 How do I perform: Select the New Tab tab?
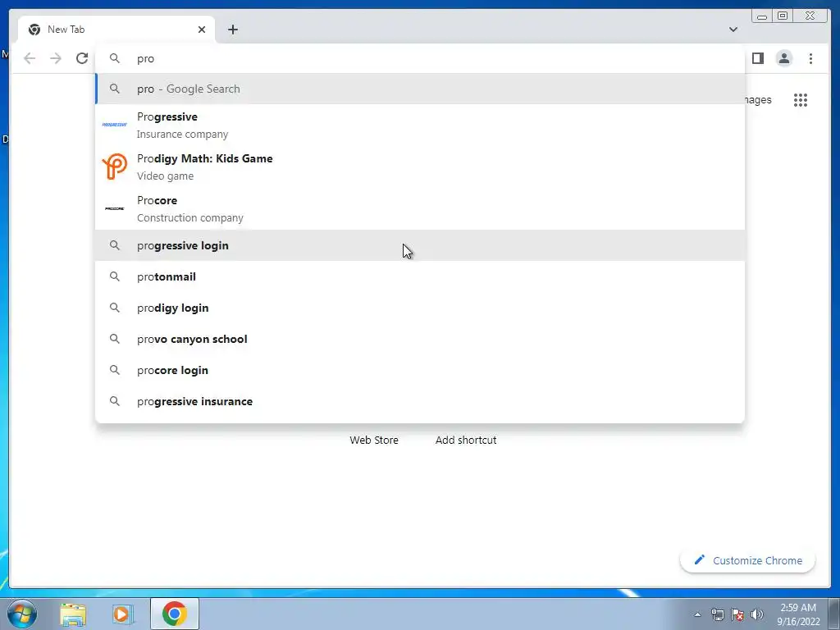116,30
